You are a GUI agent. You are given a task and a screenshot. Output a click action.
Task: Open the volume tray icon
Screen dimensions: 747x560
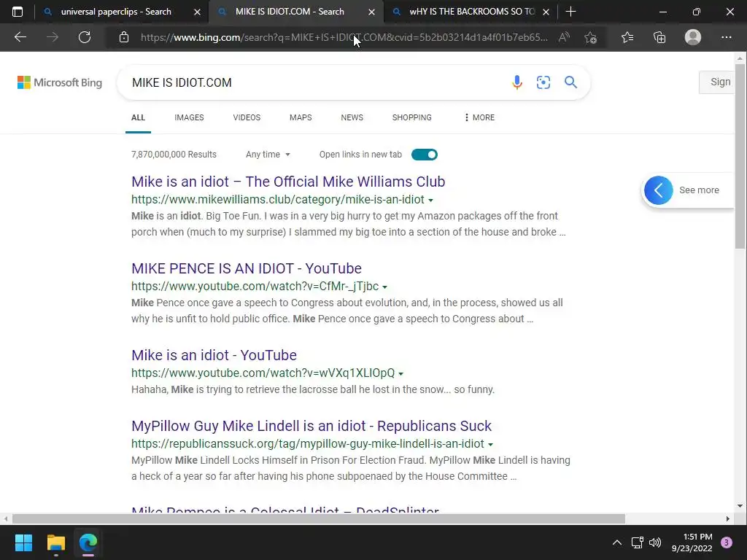tap(655, 542)
